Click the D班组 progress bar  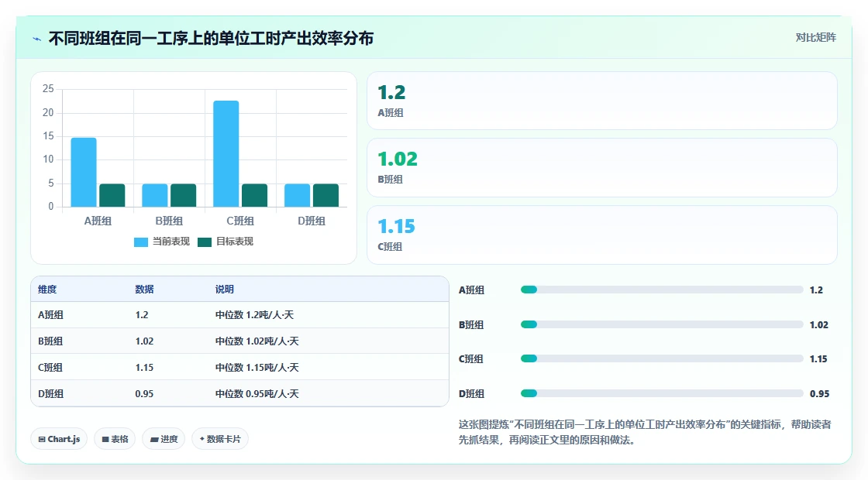[662, 394]
